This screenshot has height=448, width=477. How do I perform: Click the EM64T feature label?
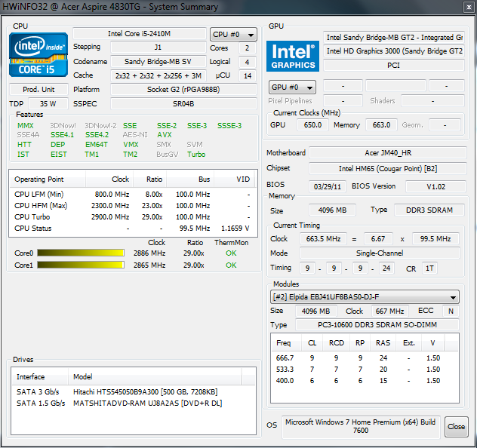pyautogui.click(x=96, y=145)
